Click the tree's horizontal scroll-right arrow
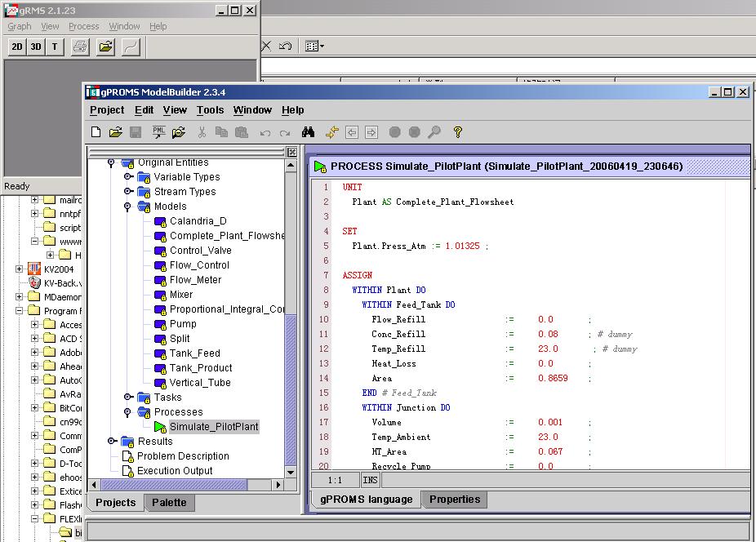 click(278, 485)
